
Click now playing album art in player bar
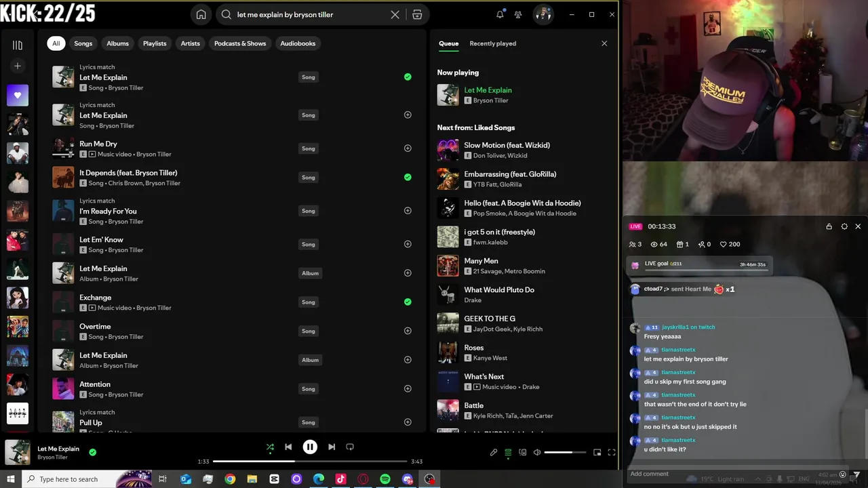click(18, 452)
